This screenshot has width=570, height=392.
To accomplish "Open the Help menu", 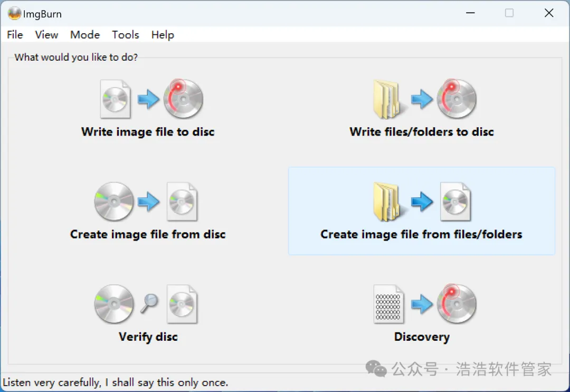I will 163,35.
